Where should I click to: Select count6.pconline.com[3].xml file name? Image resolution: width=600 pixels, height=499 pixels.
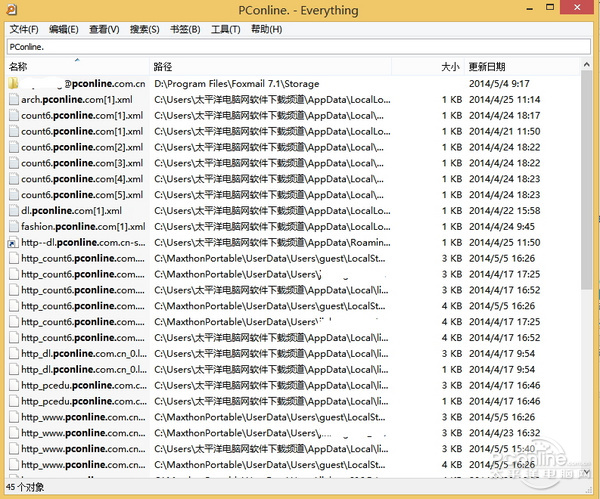(82, 163)
